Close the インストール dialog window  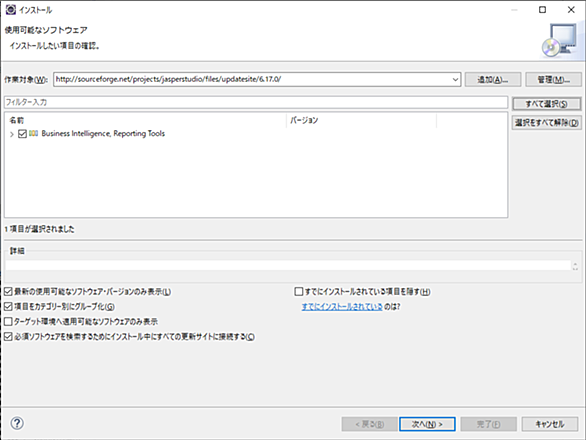[x=571, y=10]
